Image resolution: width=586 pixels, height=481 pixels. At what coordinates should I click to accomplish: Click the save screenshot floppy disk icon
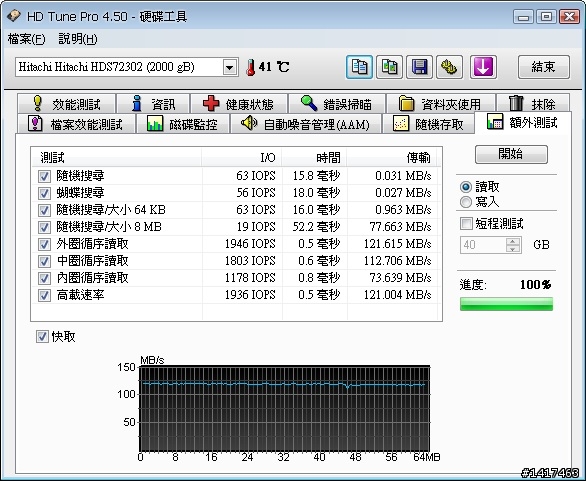click(x=419, y=67)
